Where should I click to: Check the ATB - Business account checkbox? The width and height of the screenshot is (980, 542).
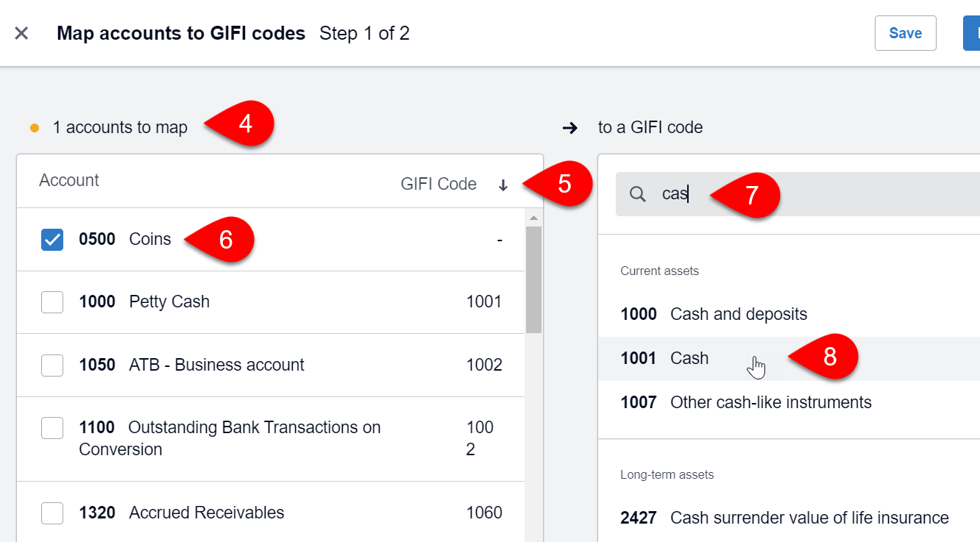tap(52, 365)
